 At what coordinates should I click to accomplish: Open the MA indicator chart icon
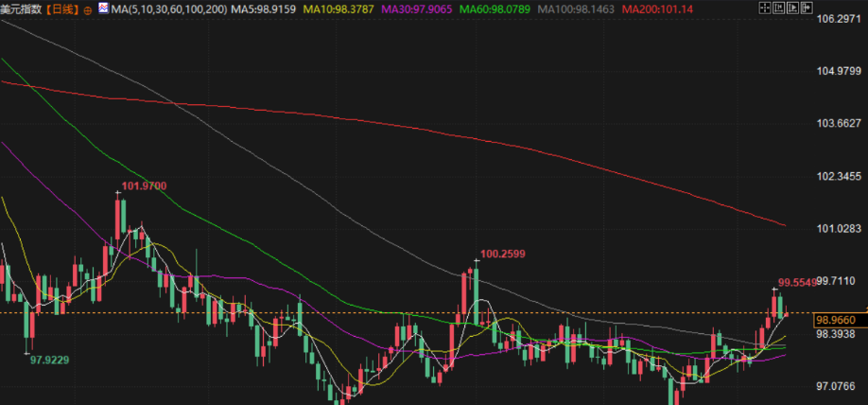click(x=103, y=8)
